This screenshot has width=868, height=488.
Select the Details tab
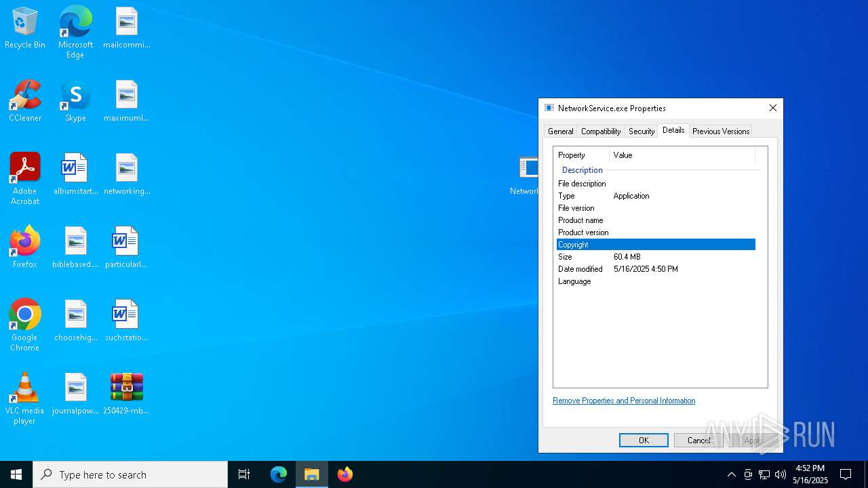click(x=673, y=130)
